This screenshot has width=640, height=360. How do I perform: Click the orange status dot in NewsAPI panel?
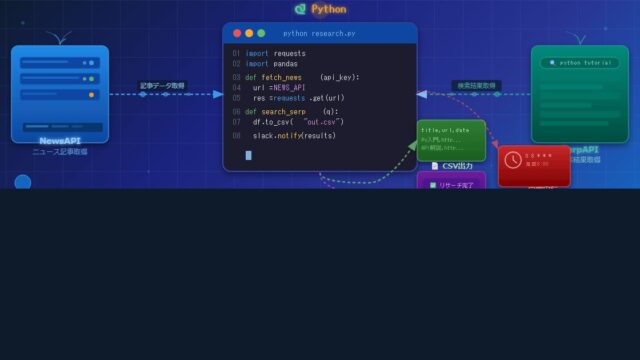pos(91,95)
